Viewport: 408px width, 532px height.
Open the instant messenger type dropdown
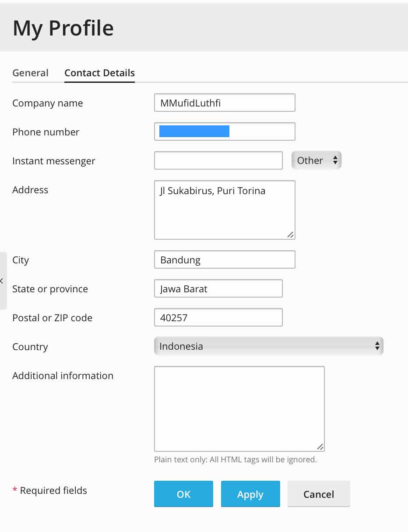[x=316, y=160]
